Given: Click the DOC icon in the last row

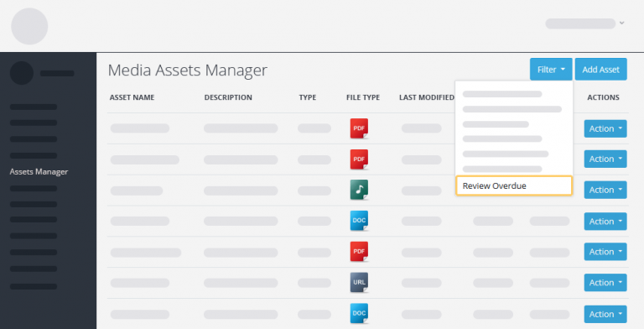Looking at the screenshot, I should [x=359, y=313].
